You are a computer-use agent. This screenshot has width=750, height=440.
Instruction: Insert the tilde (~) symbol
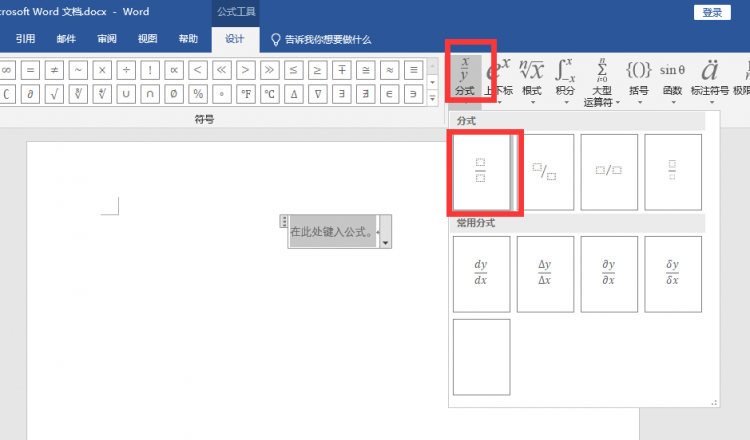click(78, 70)
